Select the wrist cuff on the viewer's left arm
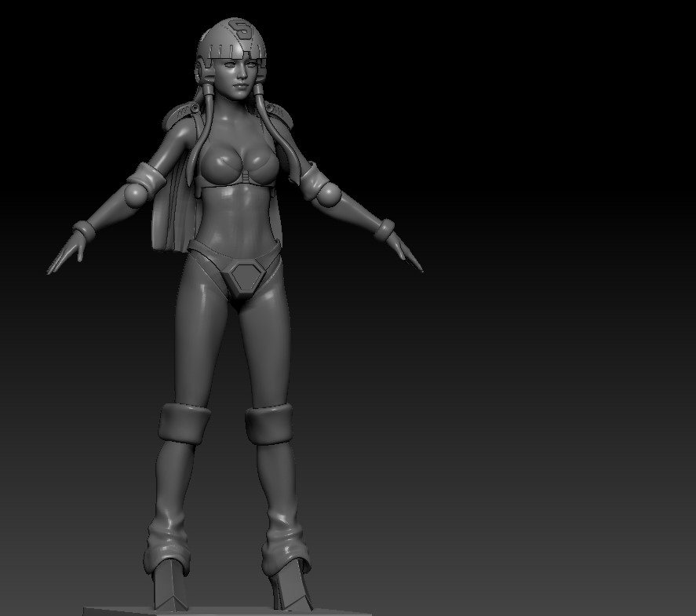 (84, 230)
